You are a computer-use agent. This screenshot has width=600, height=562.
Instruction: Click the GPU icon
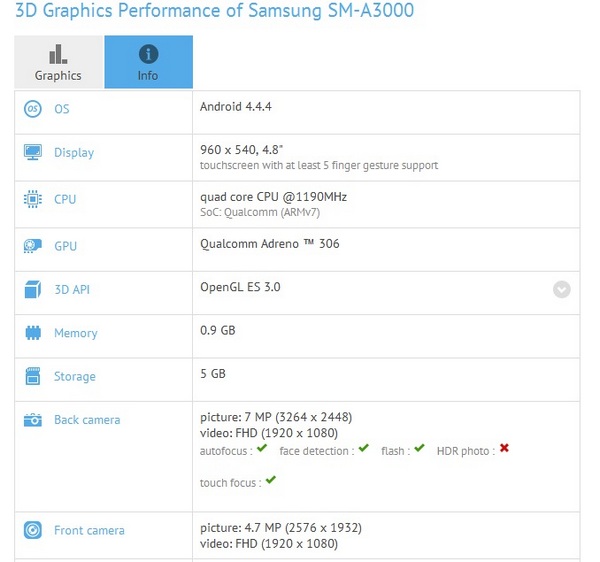click(33, 246)
